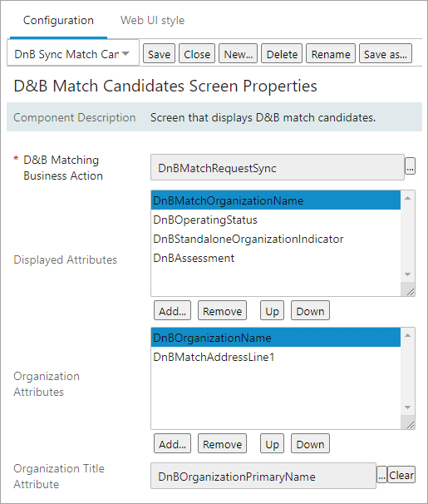Click the Save button
The image size is (428, 504).
(x=159, y=54)
